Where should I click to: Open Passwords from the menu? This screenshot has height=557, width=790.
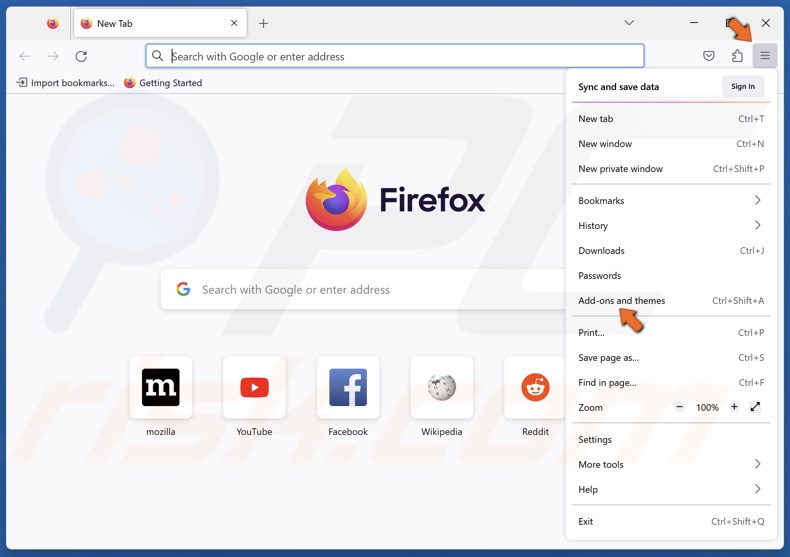(671, 275)
